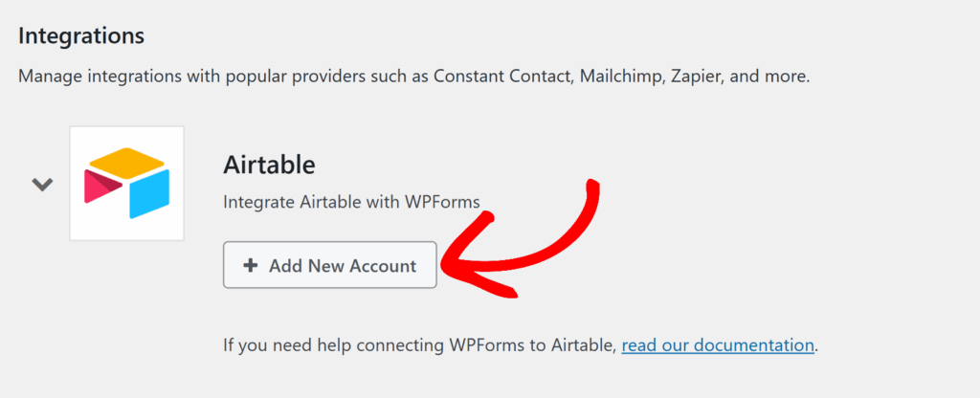The height and width of the screenshot is (398, 980).
Task: Click the plus icon on Add New Account
Action: 251,266
